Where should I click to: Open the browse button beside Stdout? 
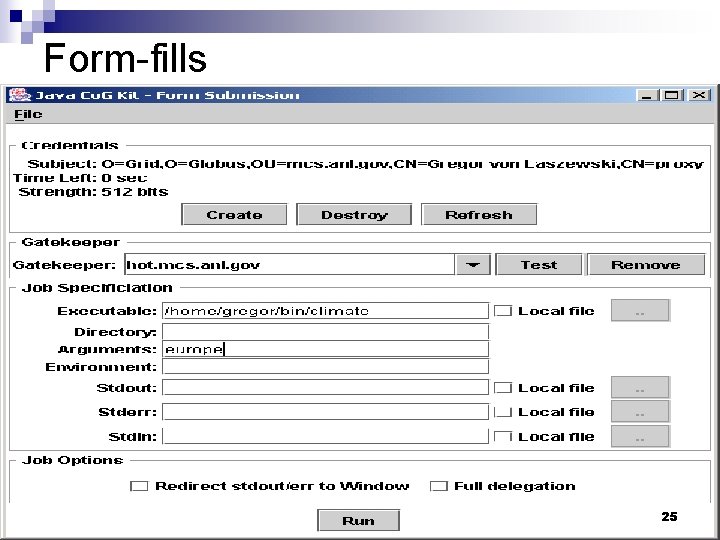[x=640, y=388]
